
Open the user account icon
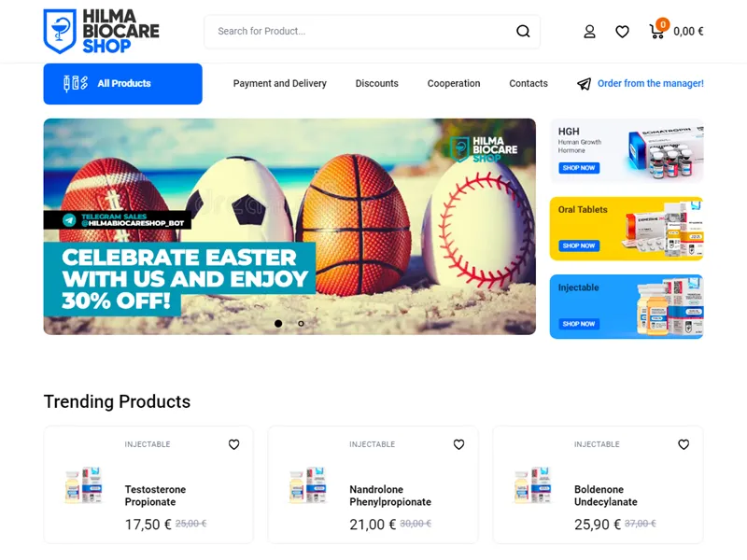point(590,32)
